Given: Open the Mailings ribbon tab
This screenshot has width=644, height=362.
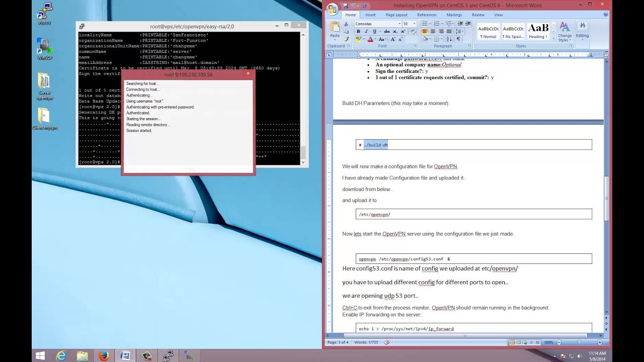Looking at the screenshot, I should [454, 15].
